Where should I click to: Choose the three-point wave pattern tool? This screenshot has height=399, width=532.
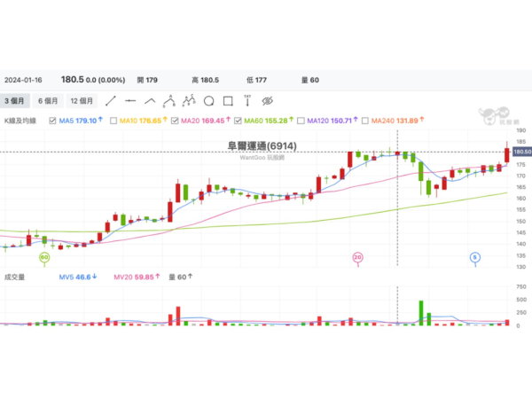click(x=169, y=101)
